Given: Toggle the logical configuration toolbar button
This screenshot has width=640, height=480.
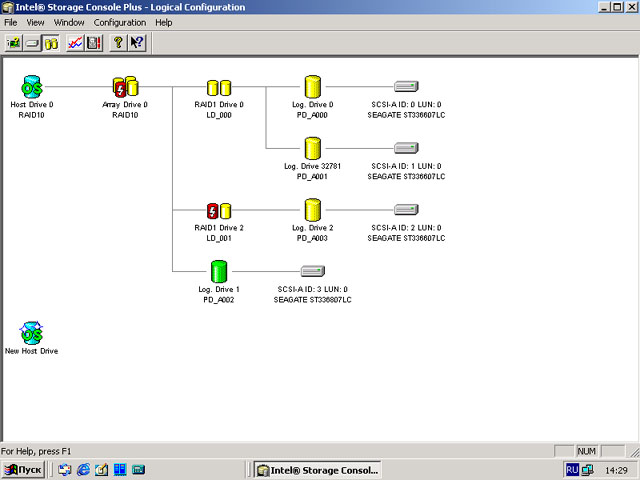Looking at the screenshot, I should click(50, 43).
